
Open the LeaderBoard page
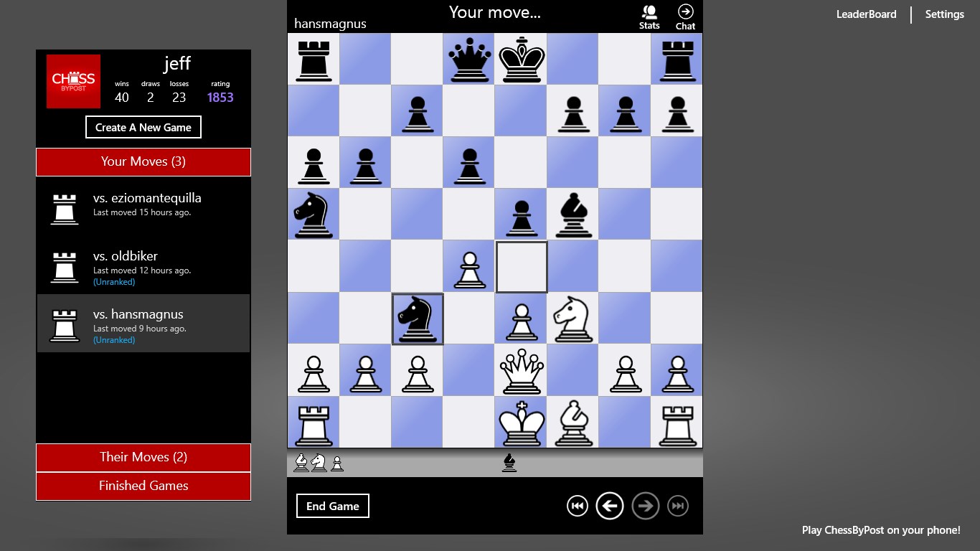[866, 14]
